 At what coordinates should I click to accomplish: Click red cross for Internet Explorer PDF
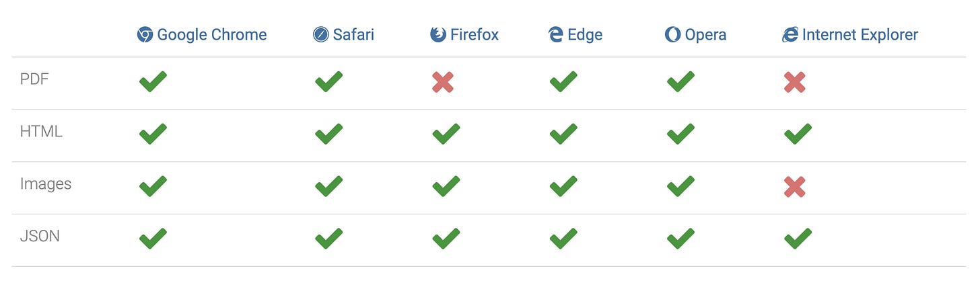[x=795, y=82]
